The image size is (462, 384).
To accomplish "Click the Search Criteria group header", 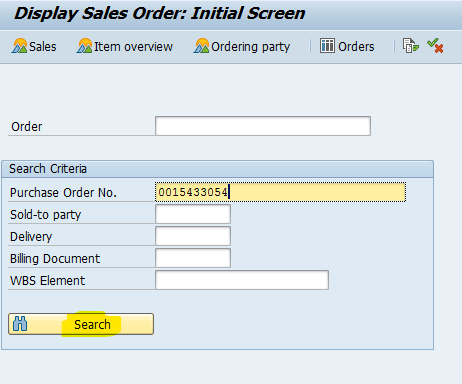I will (x=217, y=169).
